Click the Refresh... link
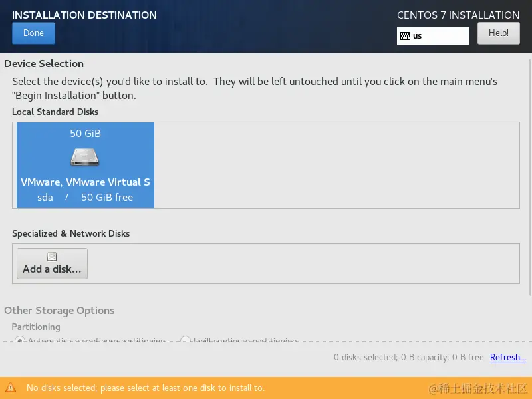 coord(508,357)
